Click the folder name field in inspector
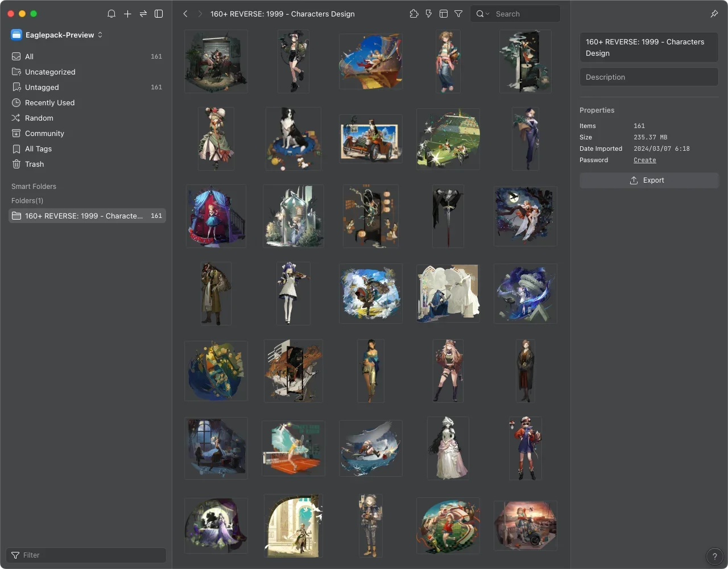 pyautogui.click(x=649, y=47)
